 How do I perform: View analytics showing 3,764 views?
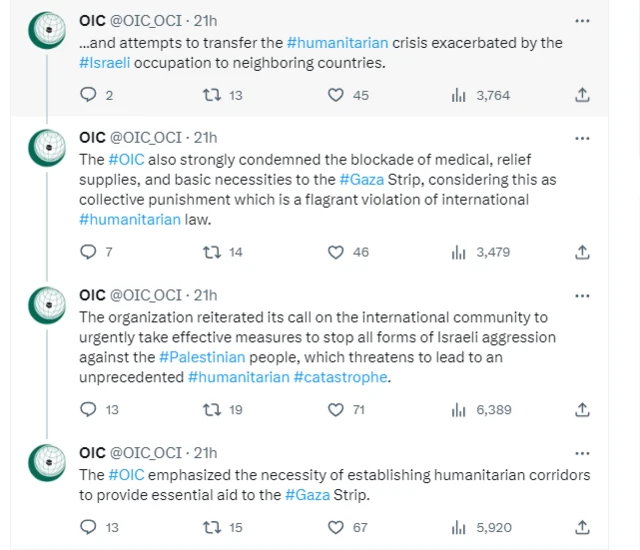(x=460, y=95)
